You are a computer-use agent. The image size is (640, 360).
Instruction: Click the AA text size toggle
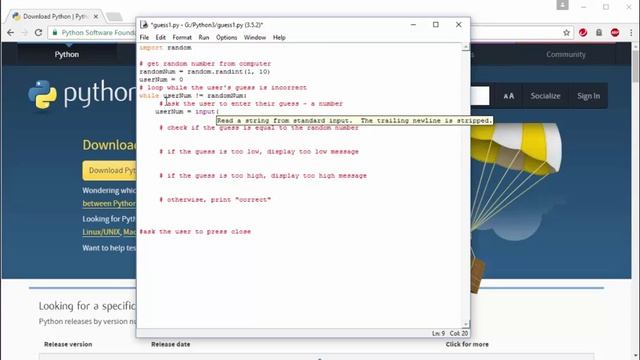(x=509, y=96)
